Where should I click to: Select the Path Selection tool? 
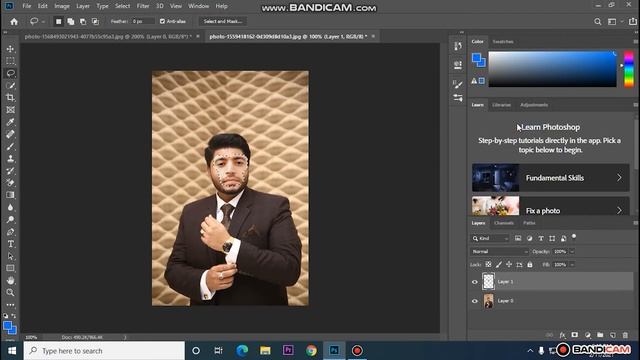pyautogui.click(x=11, y=256)
